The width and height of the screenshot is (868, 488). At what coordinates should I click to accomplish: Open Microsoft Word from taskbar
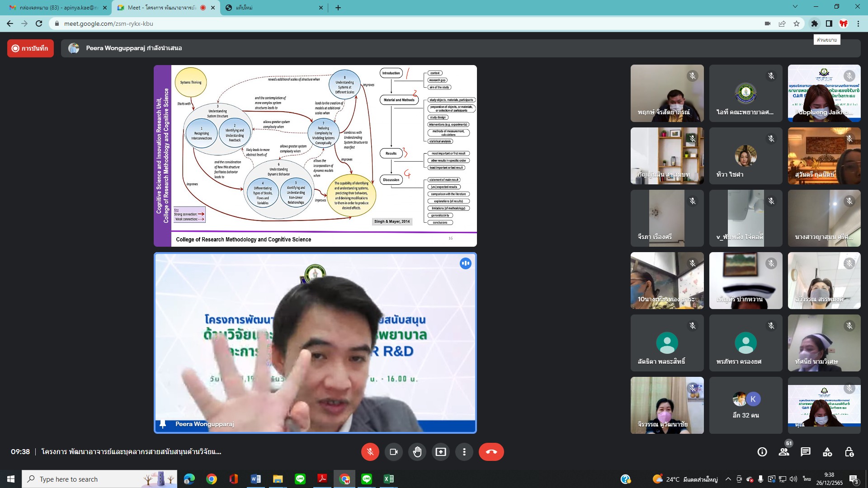coord(255,479)
